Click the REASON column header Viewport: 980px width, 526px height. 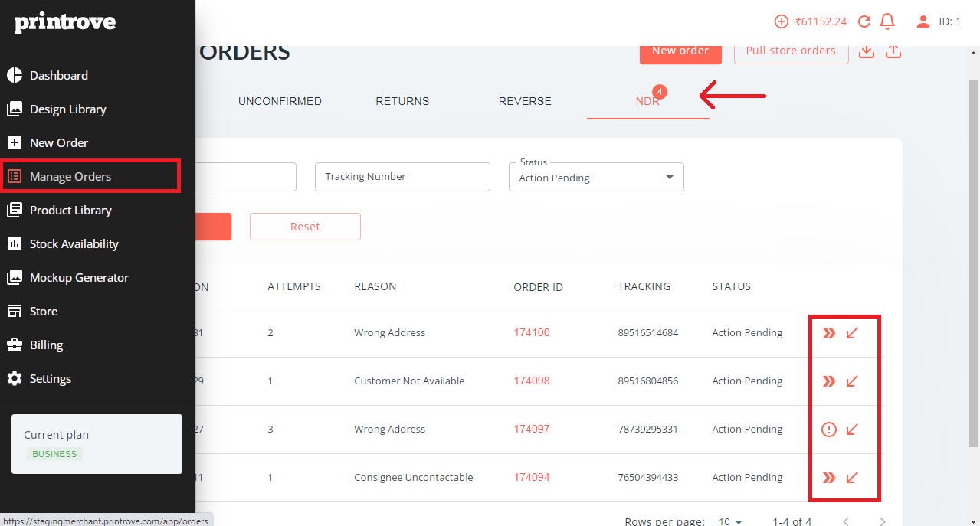point(375,286)
